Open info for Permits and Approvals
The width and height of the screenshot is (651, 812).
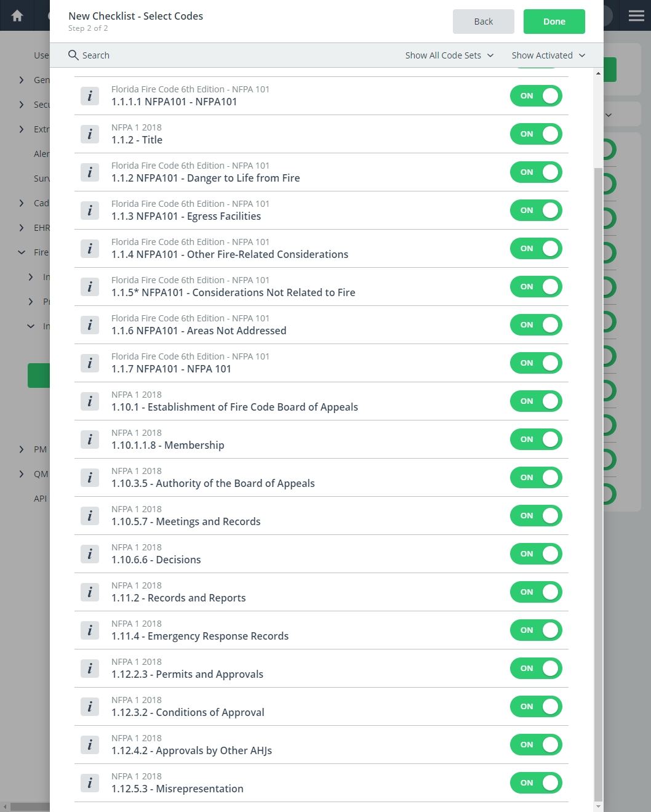(x=90, y=669)
